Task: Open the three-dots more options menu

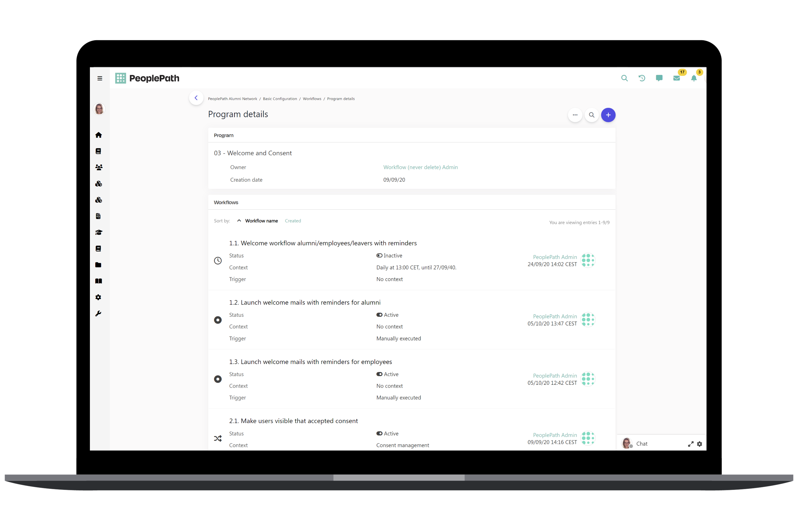Action: 575,115
